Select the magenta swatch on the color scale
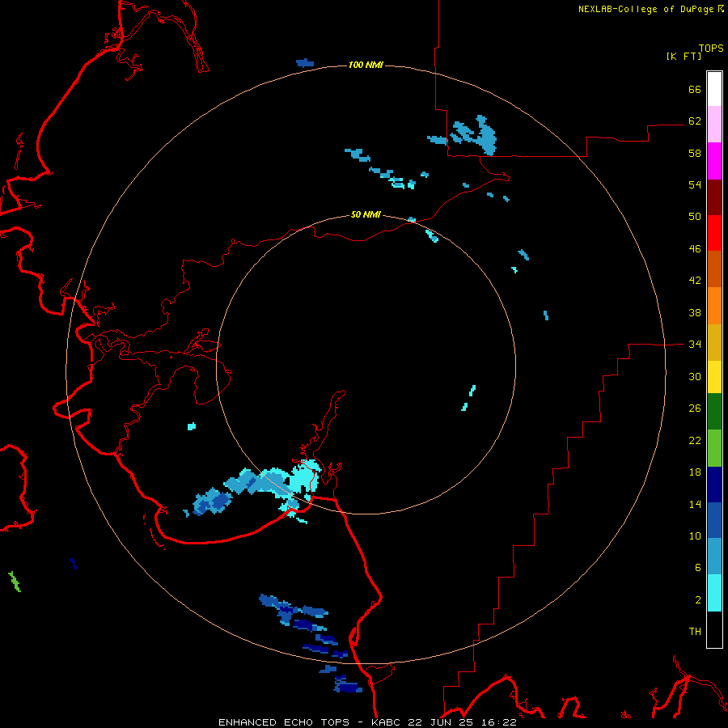 click(x=714, y=161)
